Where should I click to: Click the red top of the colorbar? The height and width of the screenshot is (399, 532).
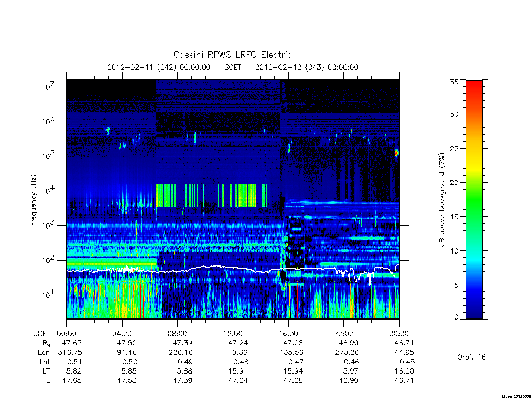(x=474, y=85)
